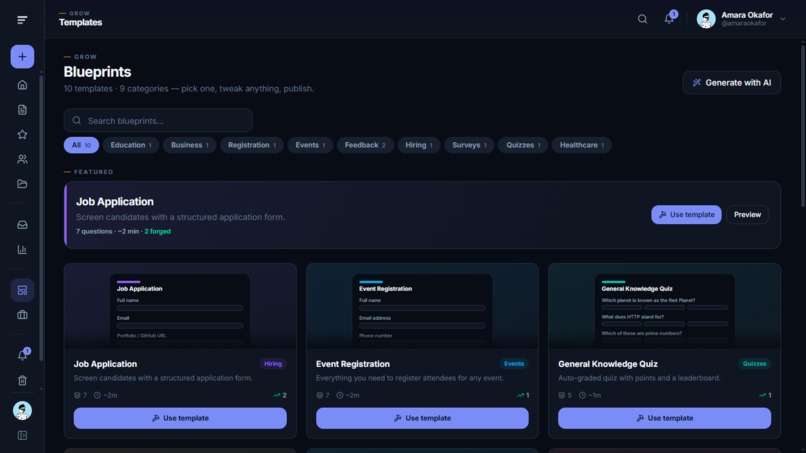This screenshot has height=453, width=806.
Task: Click the General Knowledge Quiz card title
Action: 608,364
